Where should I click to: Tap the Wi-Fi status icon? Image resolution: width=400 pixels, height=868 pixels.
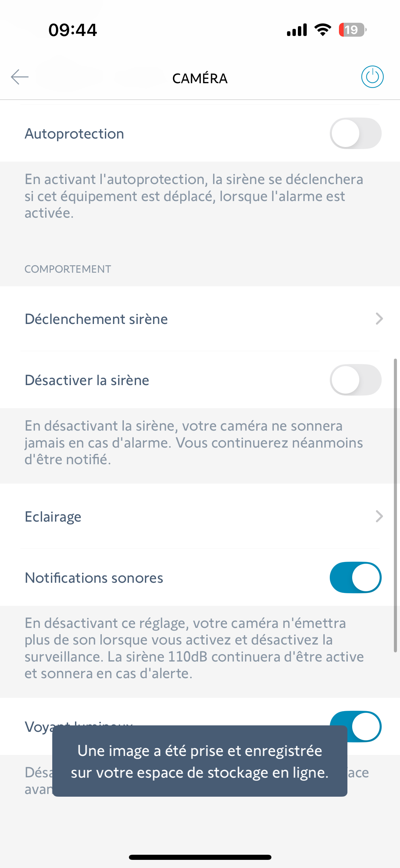pos(323,30)
